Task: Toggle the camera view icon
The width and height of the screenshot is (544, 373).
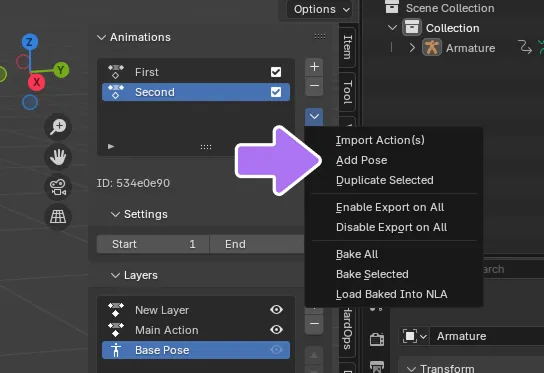Action: tap(58, 187)
